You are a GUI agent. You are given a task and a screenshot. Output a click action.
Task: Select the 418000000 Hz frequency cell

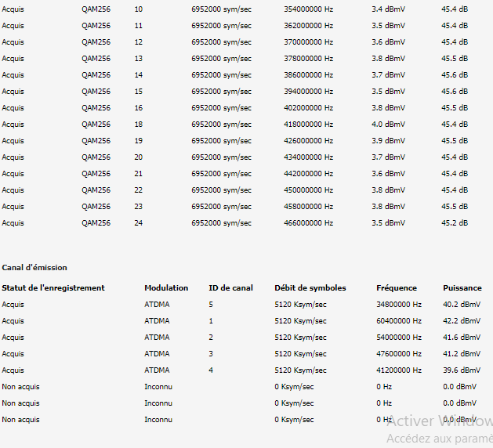pos(308,125)
